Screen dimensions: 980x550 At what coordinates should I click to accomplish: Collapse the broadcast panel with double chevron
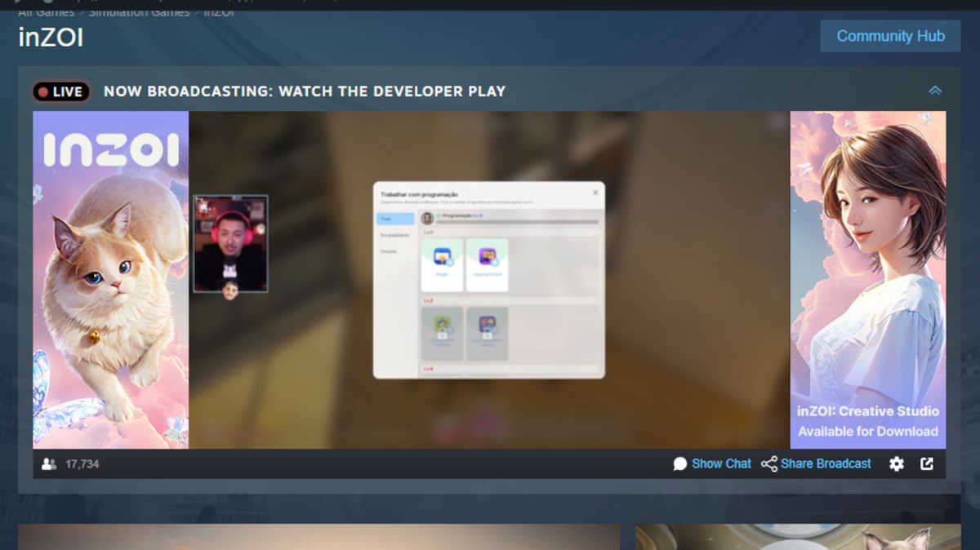[x=935, y=91]
